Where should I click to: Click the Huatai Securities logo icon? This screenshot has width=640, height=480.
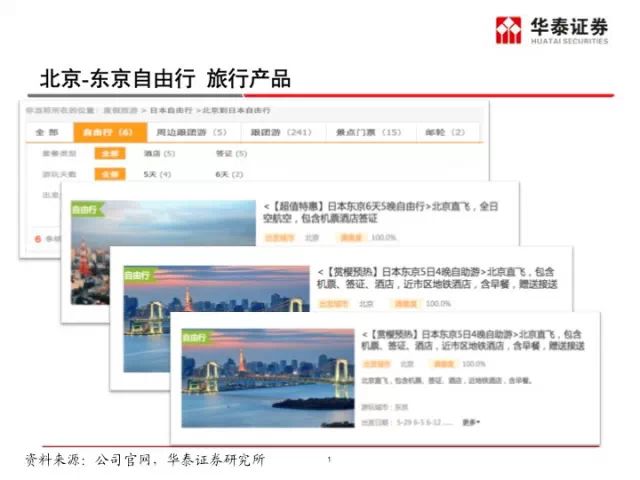click(510, 29)
